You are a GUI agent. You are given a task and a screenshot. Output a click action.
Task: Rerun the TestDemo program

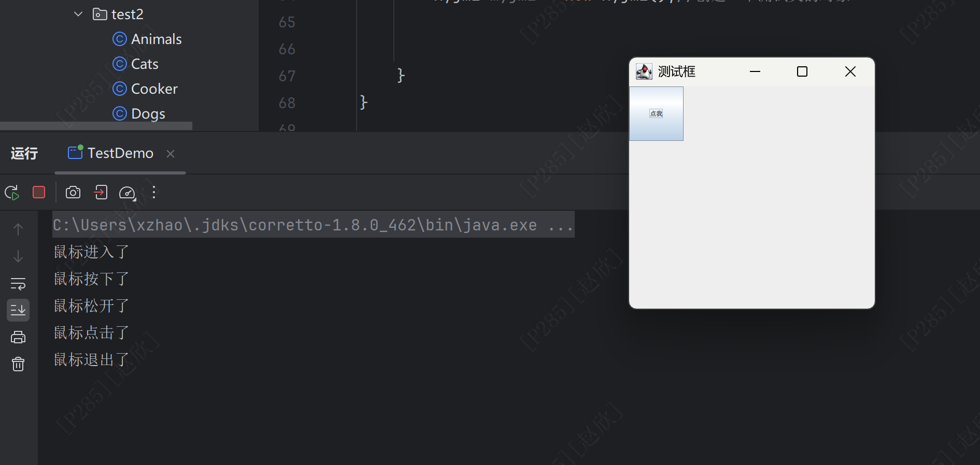pyautogui.click(x=12, y=193)
